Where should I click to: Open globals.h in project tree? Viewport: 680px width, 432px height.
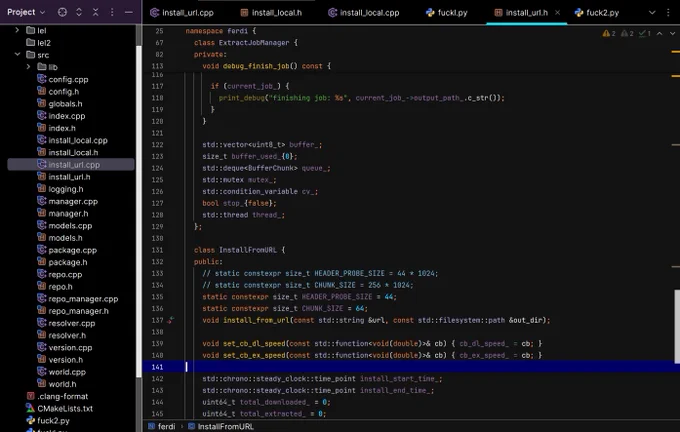coord(60,104)
